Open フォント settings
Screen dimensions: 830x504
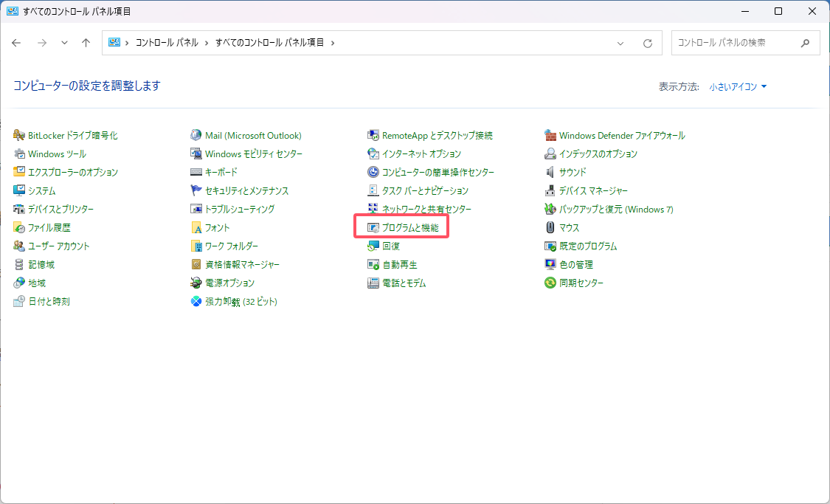[x=217, y=227]
